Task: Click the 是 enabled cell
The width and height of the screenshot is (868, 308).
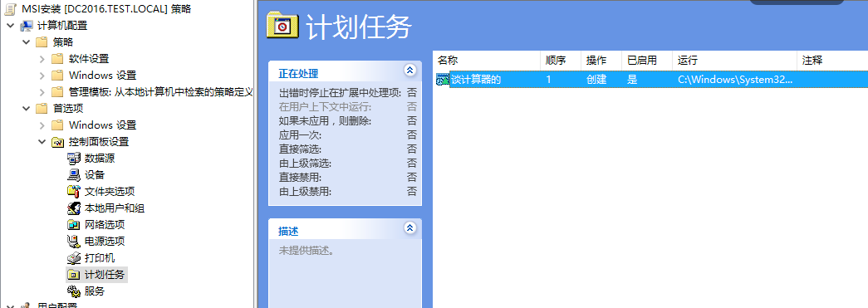Action: [632, 80]
